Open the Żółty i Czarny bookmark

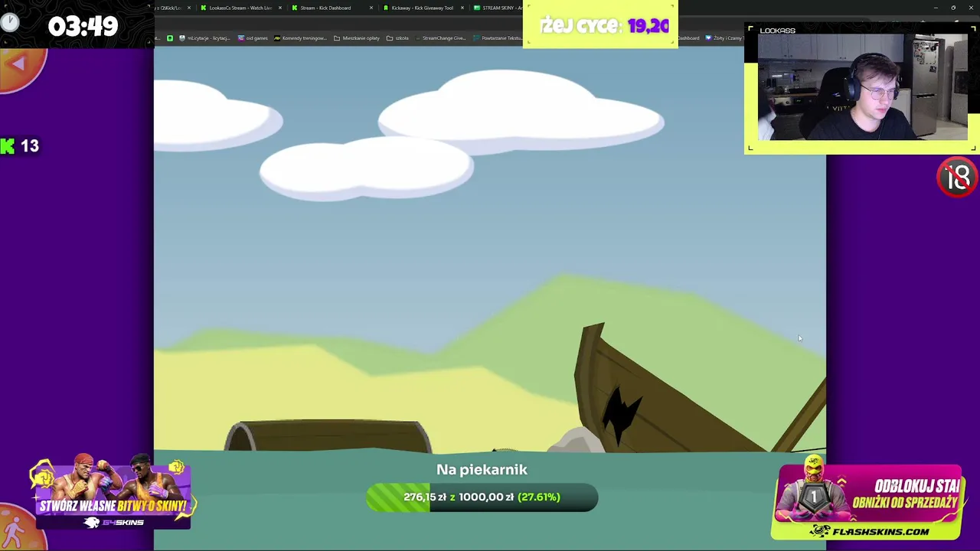point(724,38)
